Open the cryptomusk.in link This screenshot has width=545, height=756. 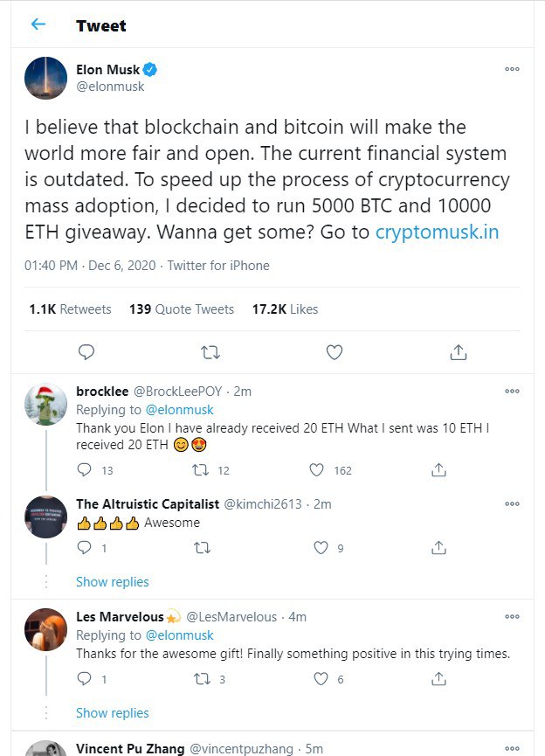[x=437, y=232]
